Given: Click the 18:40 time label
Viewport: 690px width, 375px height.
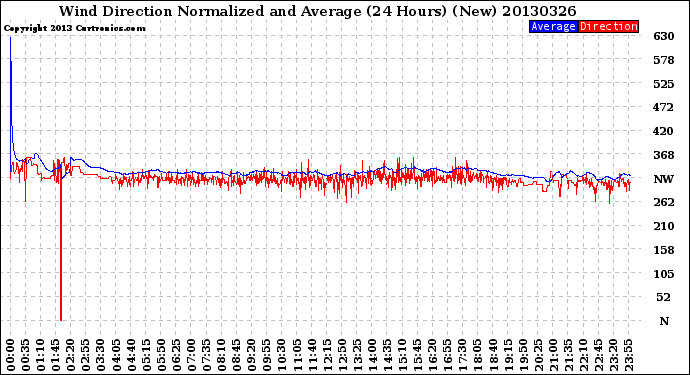Looking at the screenshot, I should (493, 355).
